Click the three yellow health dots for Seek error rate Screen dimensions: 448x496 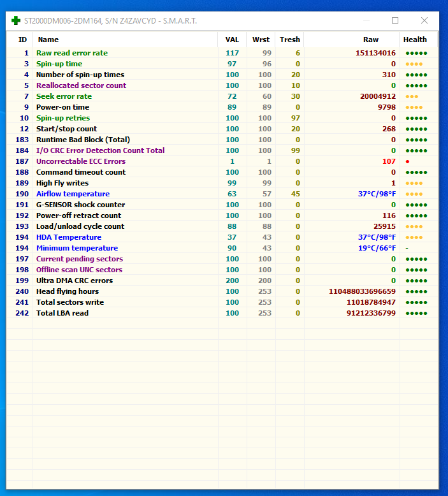point(412,96)
